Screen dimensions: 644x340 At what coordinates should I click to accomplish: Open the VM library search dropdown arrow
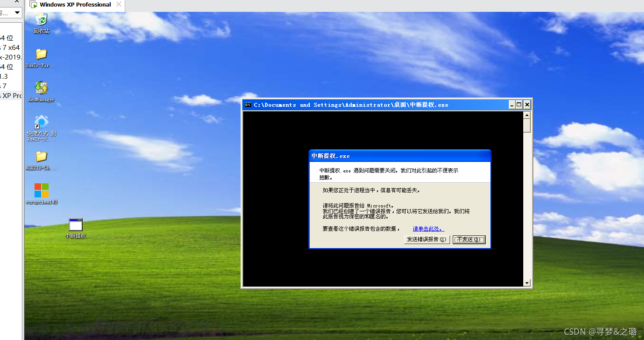[x=17, y=13]
